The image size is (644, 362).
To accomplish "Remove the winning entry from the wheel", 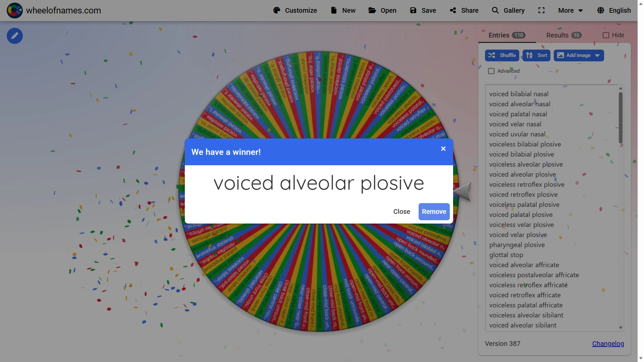I will (x=434, y=212).
